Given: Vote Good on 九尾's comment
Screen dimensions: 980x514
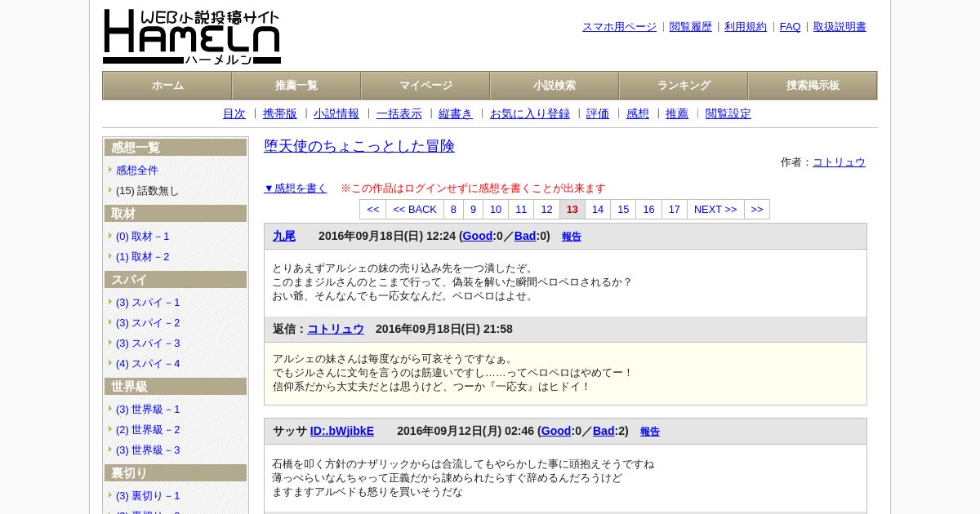Looking at the screenshot, I should (x=478, y=236).
